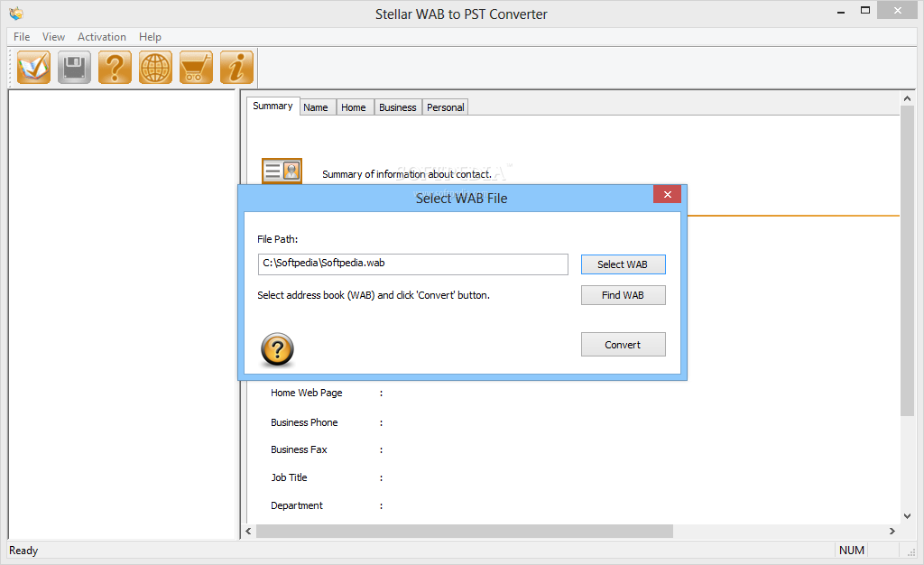
Task: Click the shopping cart purchase icon
Action: pyautogui.click(x=196, y=67)
